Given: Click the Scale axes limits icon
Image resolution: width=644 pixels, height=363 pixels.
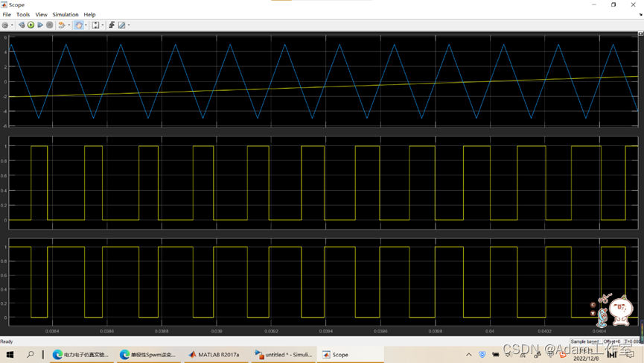Looking at the screenshot, I should pyautogui.click(x=95, y=25).
